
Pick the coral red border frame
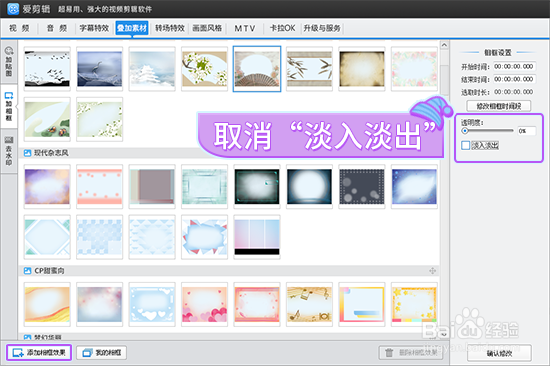[257, 305]
